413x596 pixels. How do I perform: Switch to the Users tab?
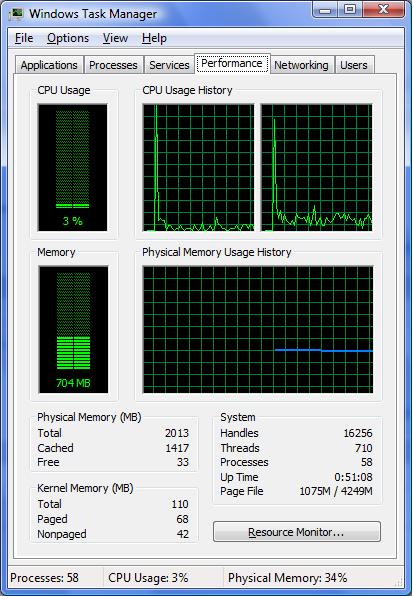[x=354, y=65]
